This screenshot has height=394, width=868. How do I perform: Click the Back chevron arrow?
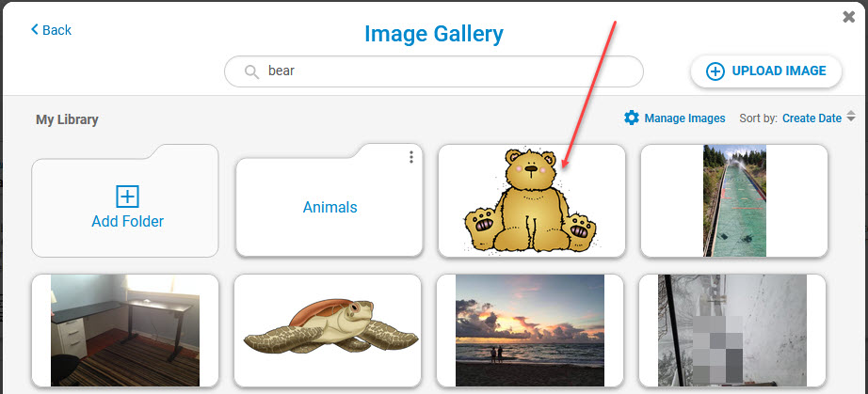[35, 30]
